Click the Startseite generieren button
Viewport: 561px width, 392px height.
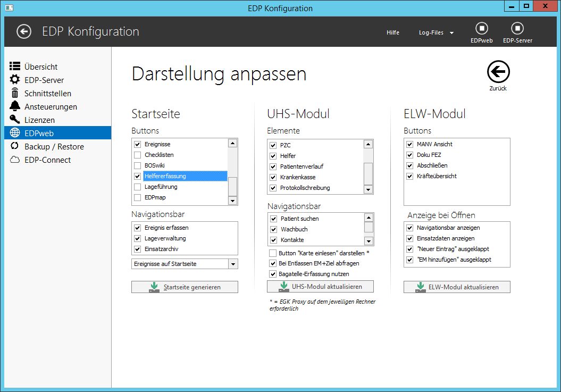185,287
